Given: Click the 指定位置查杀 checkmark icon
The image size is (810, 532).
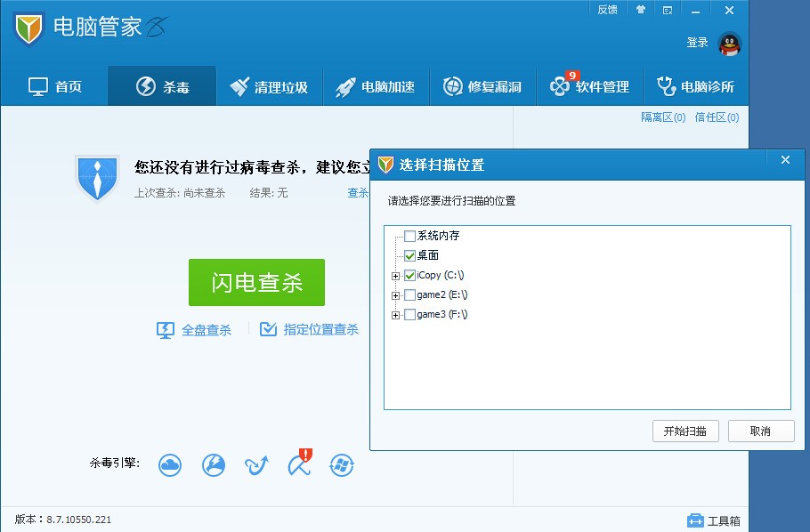Looking at the screenshot, I should point(268,329).
